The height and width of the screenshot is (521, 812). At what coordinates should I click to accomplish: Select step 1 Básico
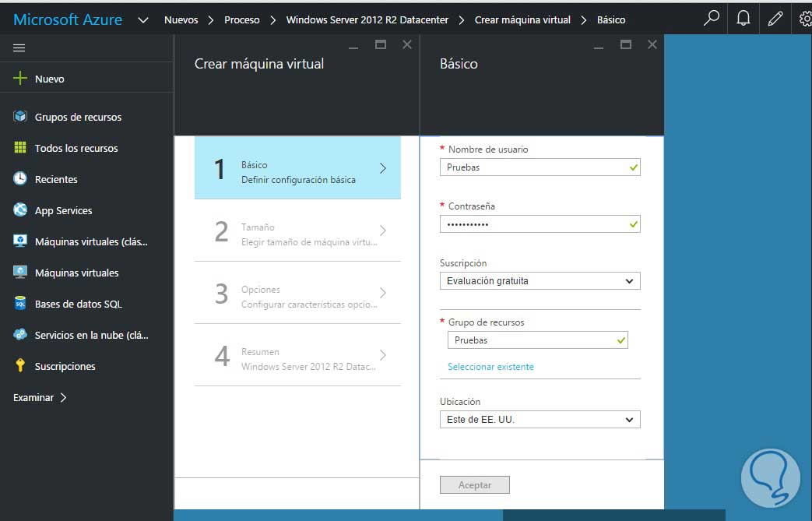pos(297,167)
